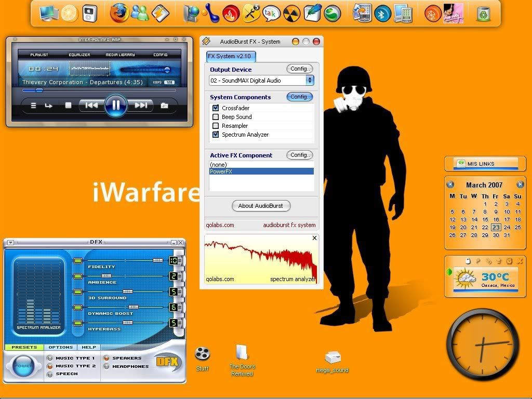Stop playback in the AMP player
The height and width of the screenshot is (399, 532).
[68, 105]
